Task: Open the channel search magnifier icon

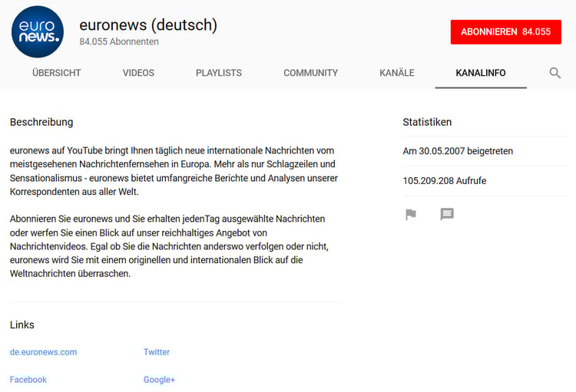Action: click(554, 73)
